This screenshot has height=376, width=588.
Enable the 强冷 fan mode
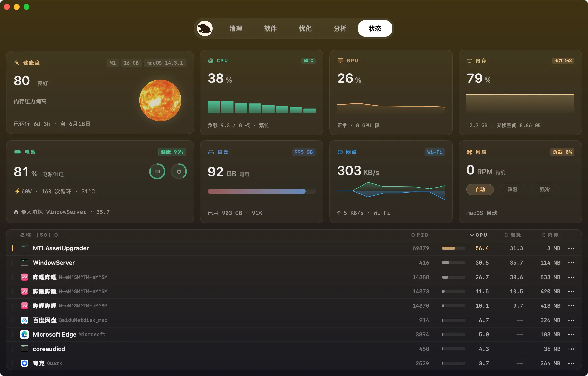tap(545, 189)
